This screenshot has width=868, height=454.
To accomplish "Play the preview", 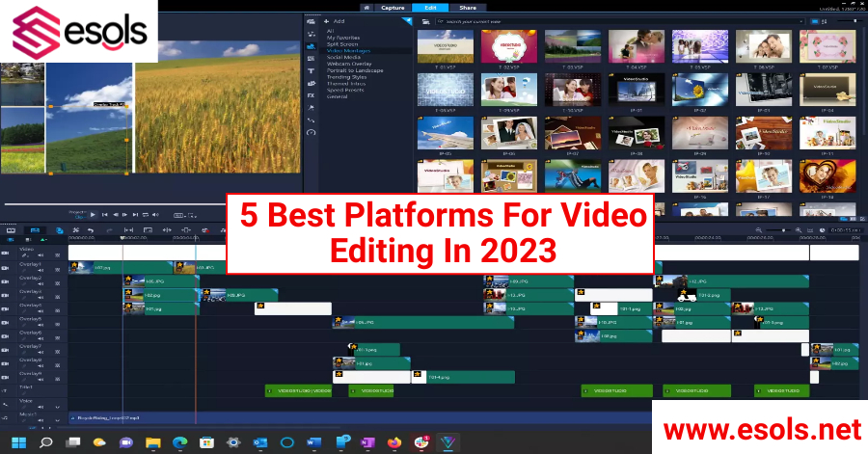I will (93, 215).
